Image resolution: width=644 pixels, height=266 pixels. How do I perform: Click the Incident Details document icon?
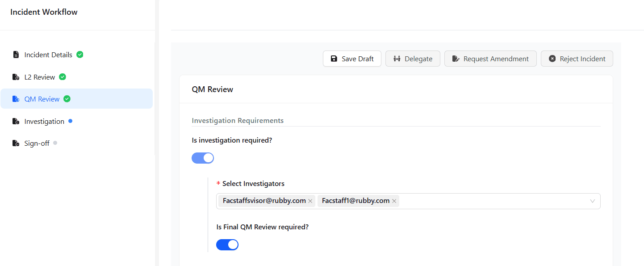pyautogui.click(x=16, y=55)
